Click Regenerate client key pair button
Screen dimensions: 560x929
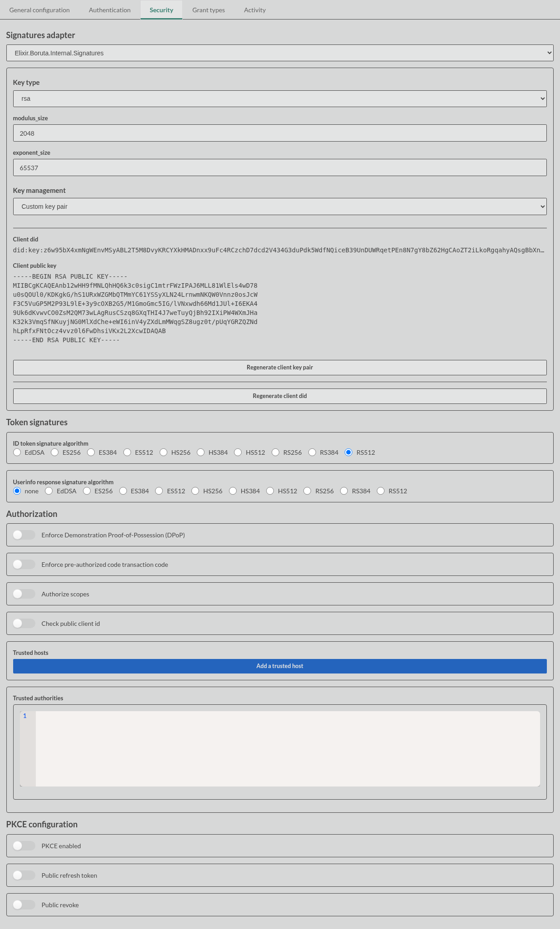click(x=280, y=368)
